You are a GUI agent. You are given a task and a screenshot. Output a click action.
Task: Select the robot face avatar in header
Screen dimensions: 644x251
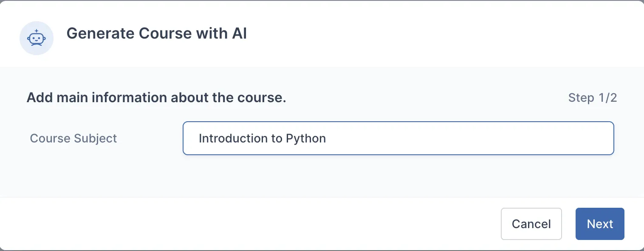pos(37,38)
